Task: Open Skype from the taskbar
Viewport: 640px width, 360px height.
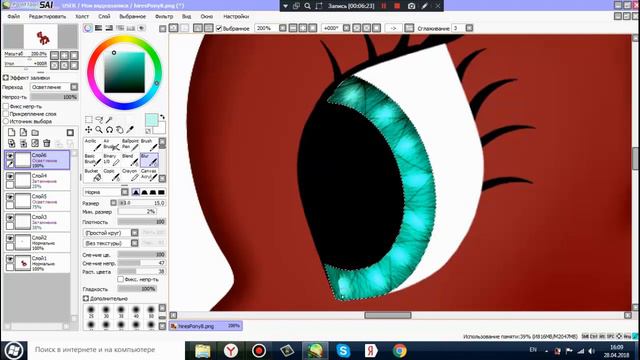Action: (x=343, y=351)
